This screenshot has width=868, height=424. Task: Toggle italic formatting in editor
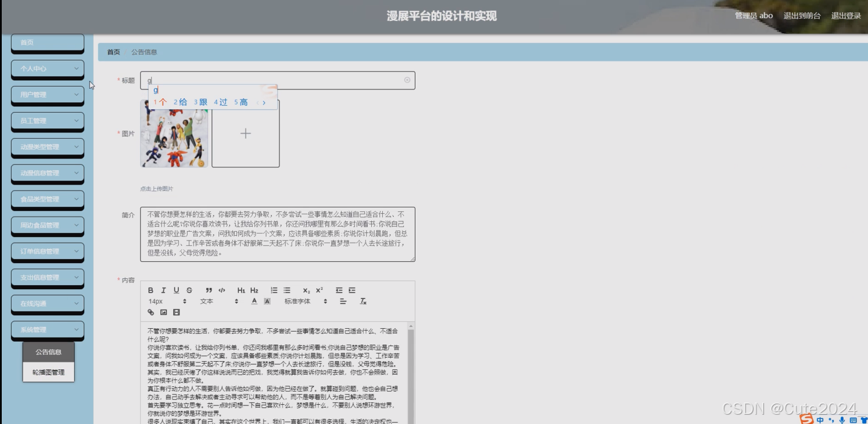[163, 290]
